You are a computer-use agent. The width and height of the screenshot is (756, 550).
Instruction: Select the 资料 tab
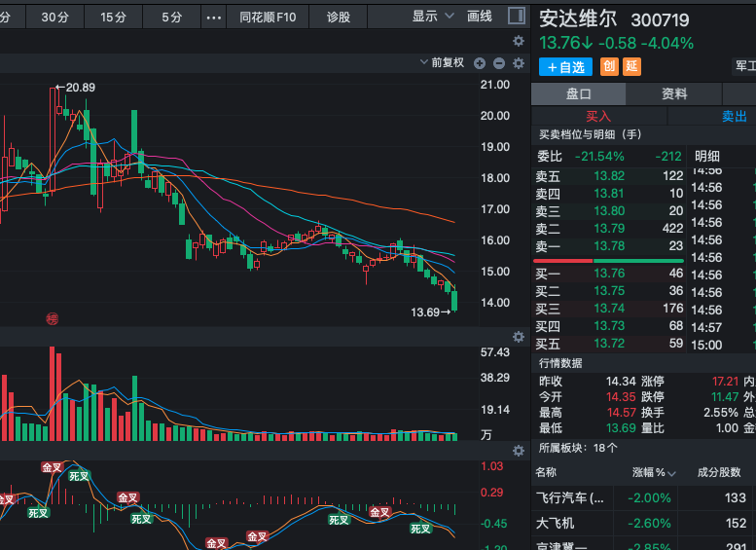tap(674, 93)
